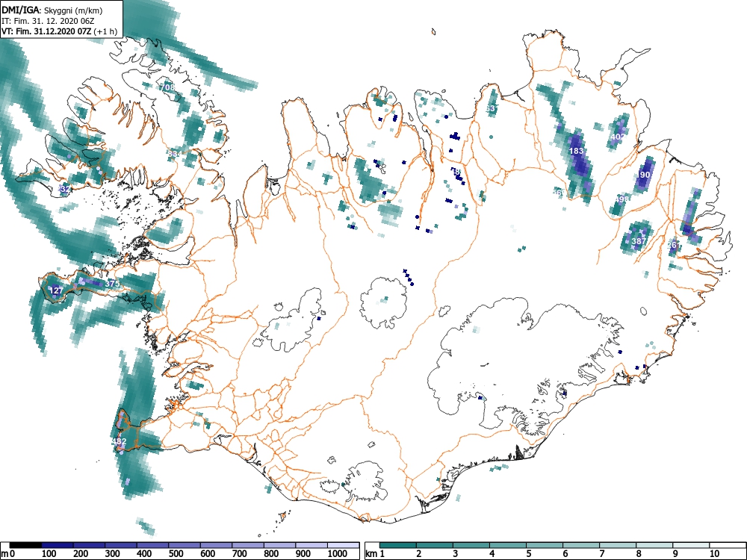Click the 900–1000 m pale legend swatch
The height and width of the screenshot is (560, 747).
[311, 545]
